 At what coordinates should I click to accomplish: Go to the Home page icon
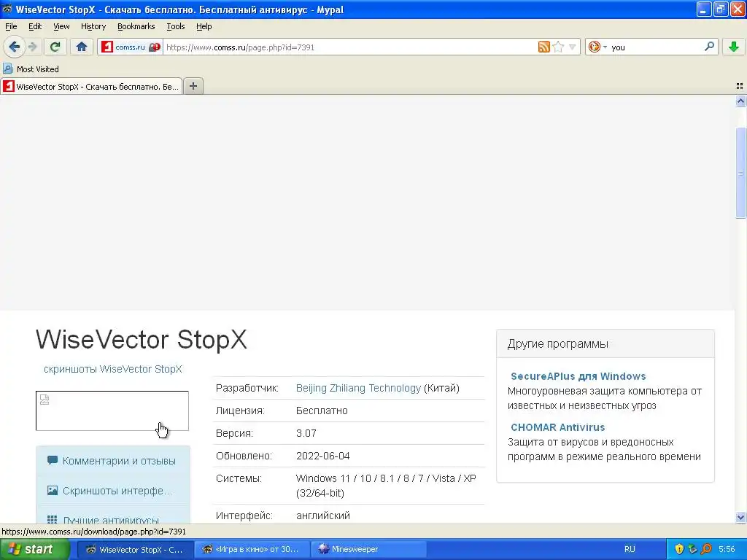tap(82, 47)
